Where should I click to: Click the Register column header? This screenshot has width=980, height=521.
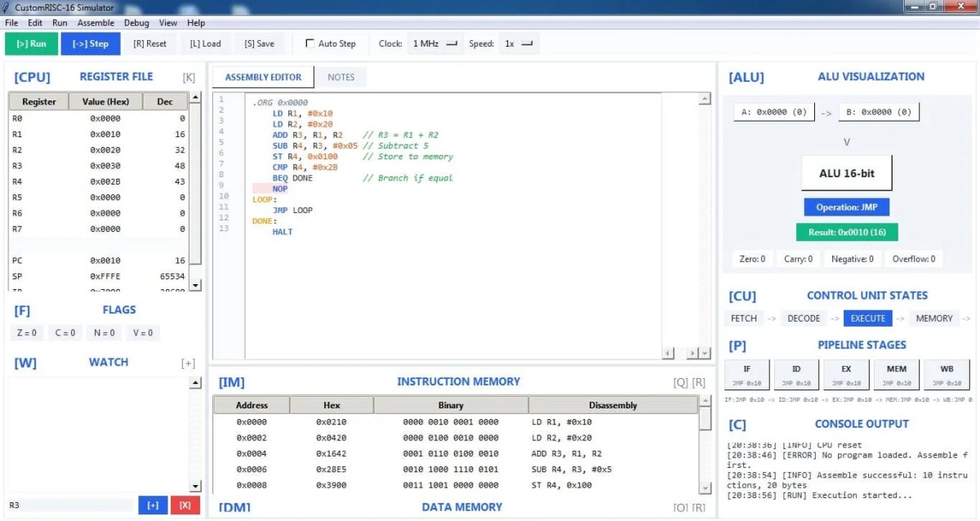(x=39, y=102)
